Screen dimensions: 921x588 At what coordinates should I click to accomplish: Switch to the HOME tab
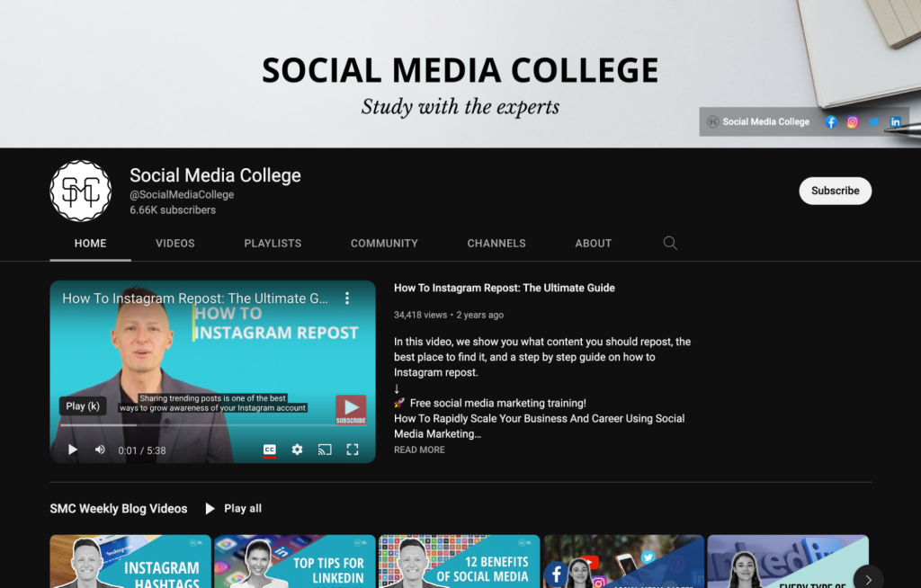click(x=91, y=243)
